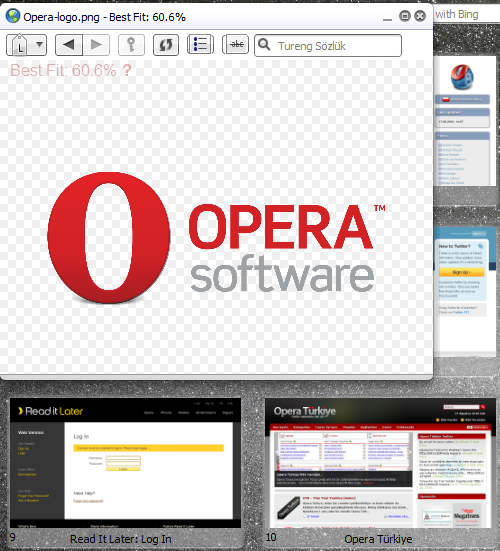Reload the page with the refresh icon
Image resolution: width=500 pixels, height=551 pixels.
[166, 45]
